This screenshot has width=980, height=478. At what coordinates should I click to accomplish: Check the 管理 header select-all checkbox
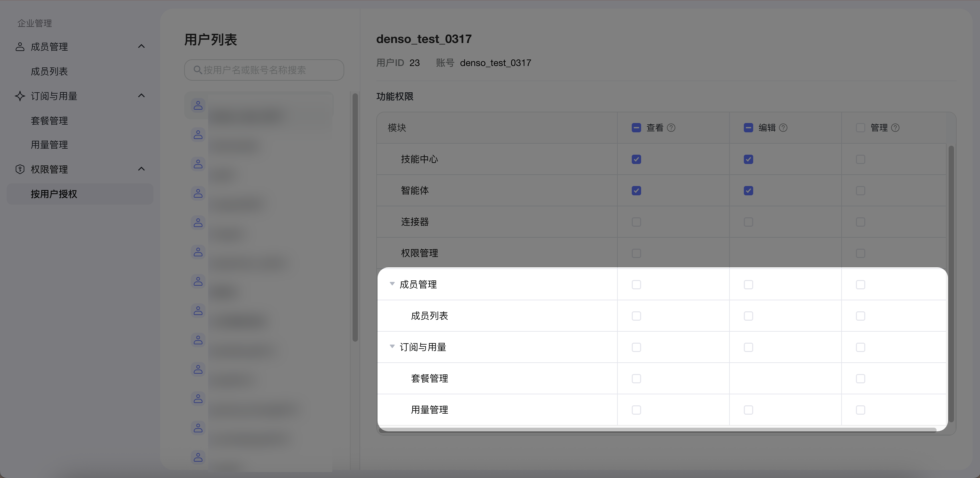tap(861, 128)
